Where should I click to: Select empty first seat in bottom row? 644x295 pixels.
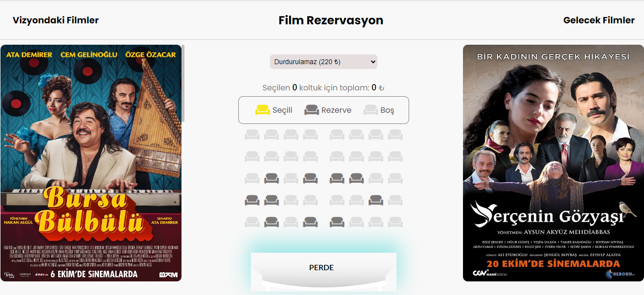(252, 222)
